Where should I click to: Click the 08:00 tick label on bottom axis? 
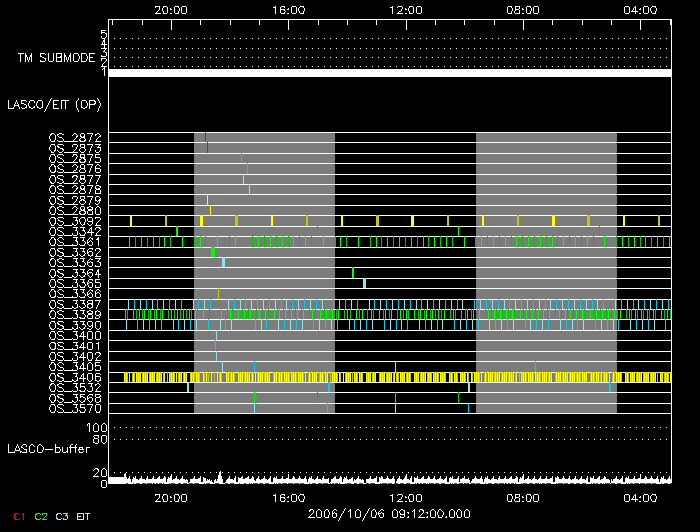click(523, 497)
